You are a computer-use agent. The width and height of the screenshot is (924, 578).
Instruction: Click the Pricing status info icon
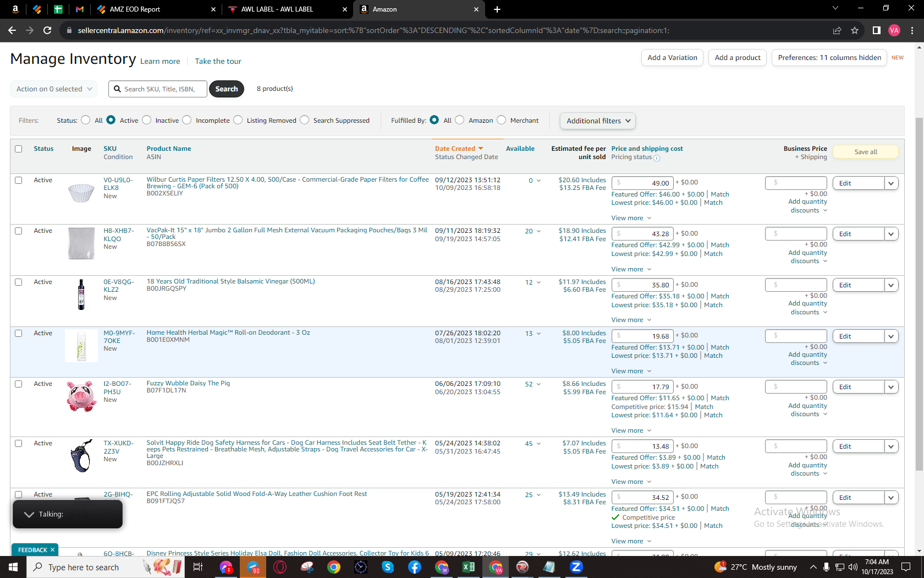tap(657, 158)
